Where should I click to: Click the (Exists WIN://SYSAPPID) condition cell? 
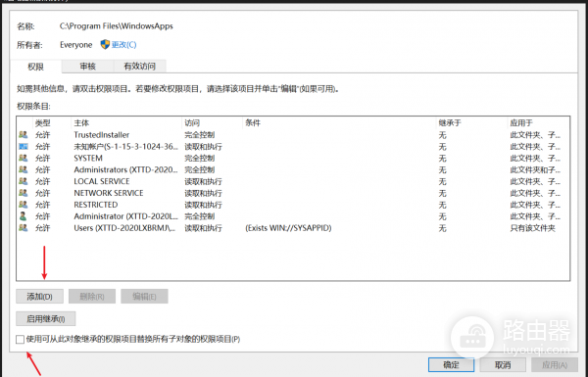pos(288,227)
